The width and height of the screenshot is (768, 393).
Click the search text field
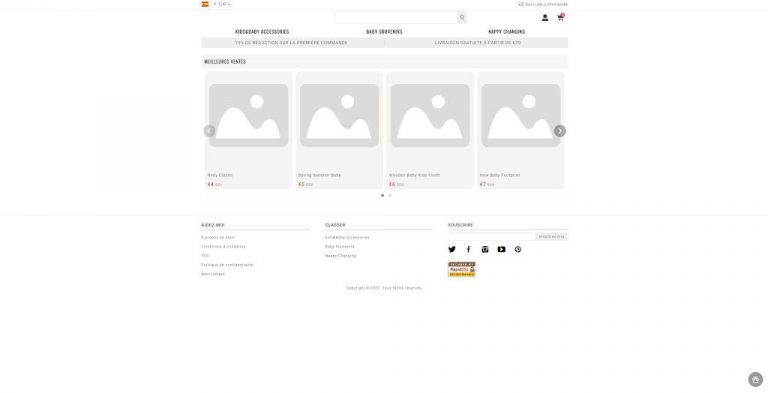click(x=396, y=18)
